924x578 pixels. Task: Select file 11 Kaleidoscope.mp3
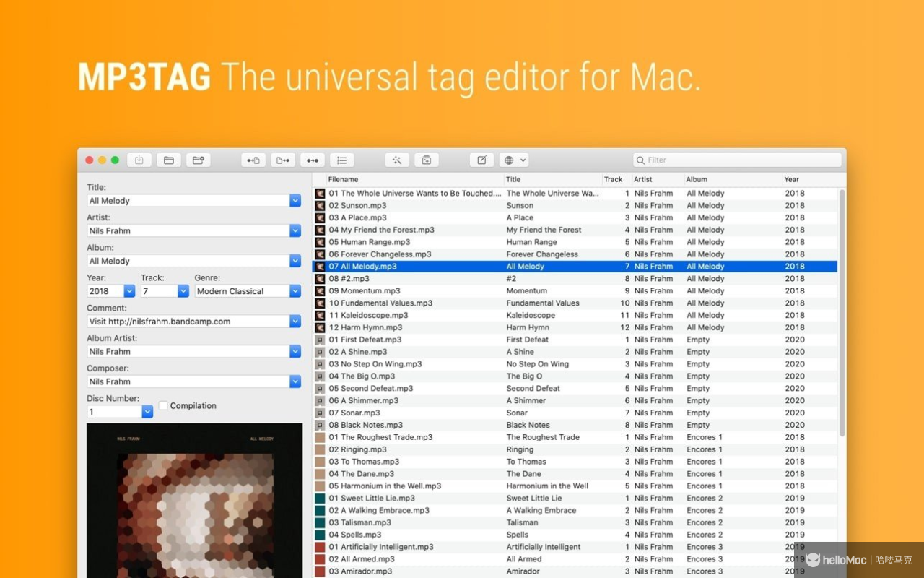pos(368,315)
